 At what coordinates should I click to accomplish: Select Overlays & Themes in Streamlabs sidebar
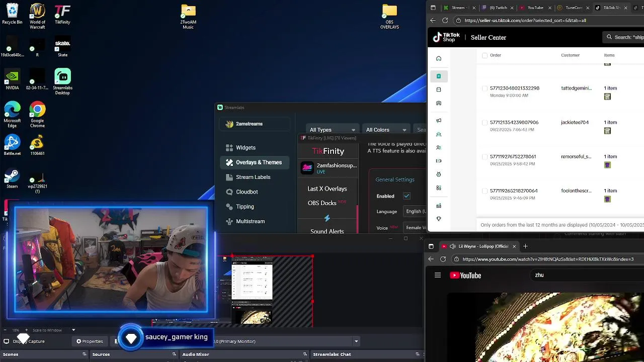(x=255, y=162)
